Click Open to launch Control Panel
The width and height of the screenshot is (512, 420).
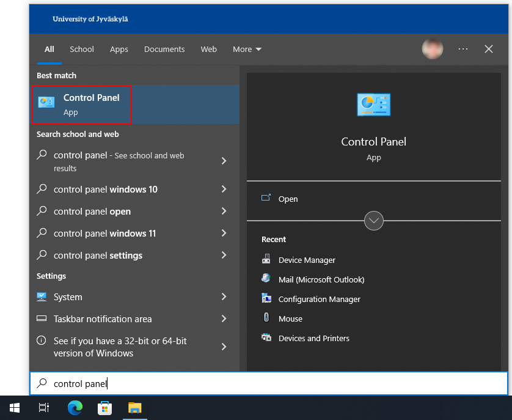pos(288,199)
